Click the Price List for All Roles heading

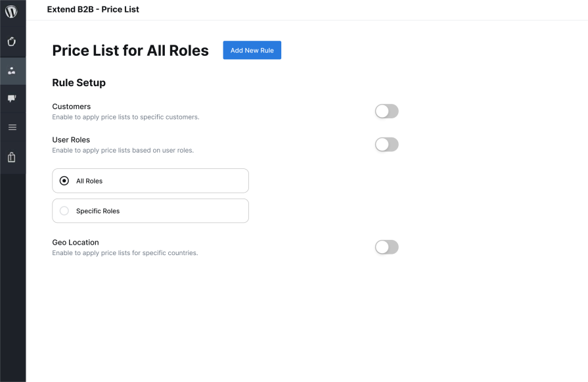(130, 51)
